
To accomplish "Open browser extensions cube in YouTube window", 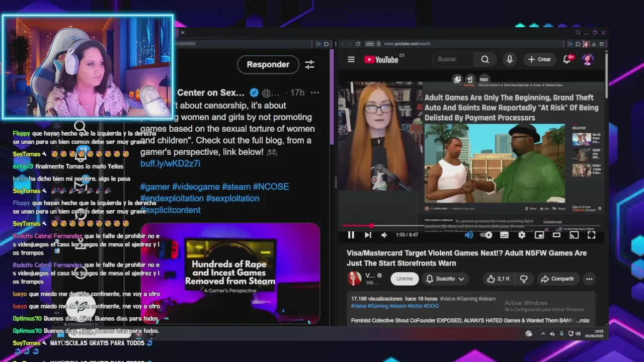I will pos(578,44).
